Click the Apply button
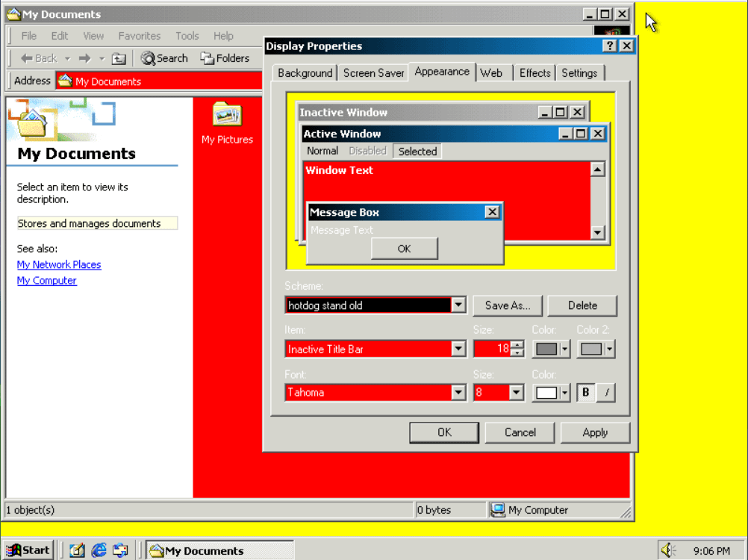The height and width of the screenshot is (560, 748). [595, 432]
